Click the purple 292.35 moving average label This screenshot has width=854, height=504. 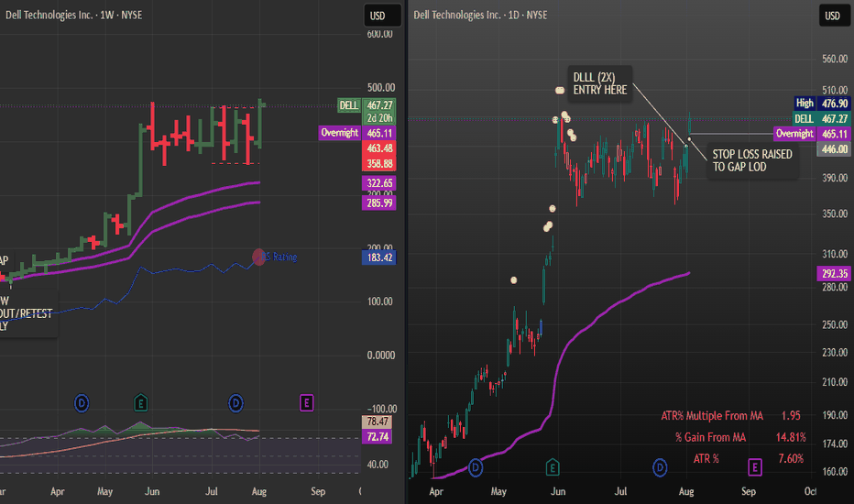click(x=834, y=273)
